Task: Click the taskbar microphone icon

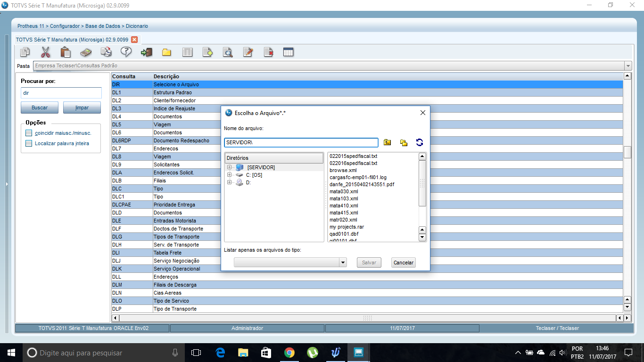Action: tap(175, 353)
